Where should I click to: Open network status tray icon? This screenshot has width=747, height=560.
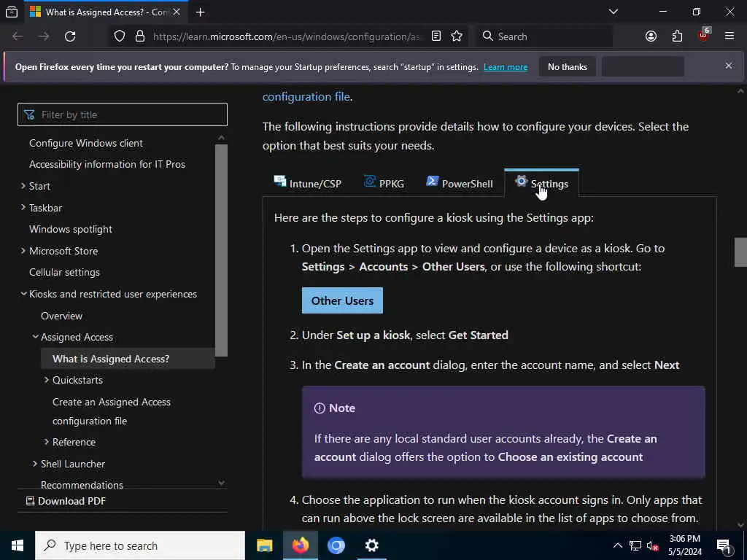[635, 545]
